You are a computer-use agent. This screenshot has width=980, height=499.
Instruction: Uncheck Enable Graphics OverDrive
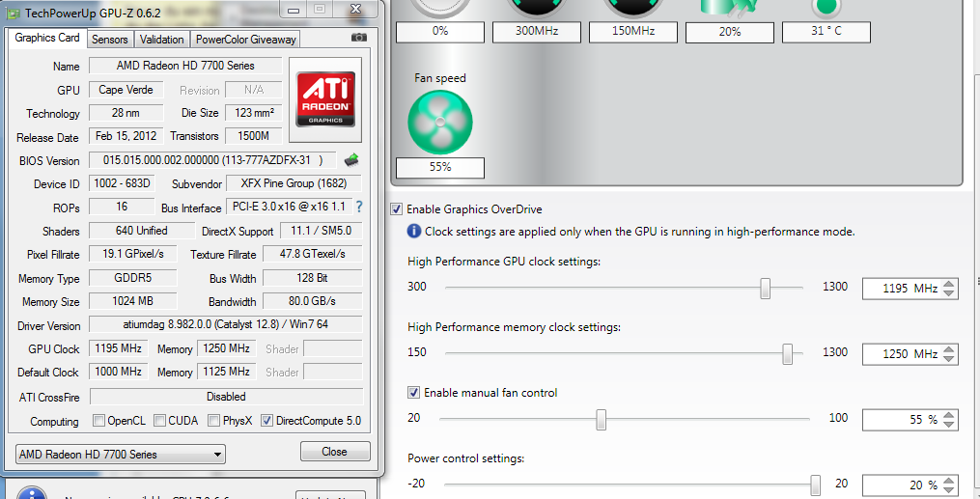pyautogui.click(x=396, y=209)
